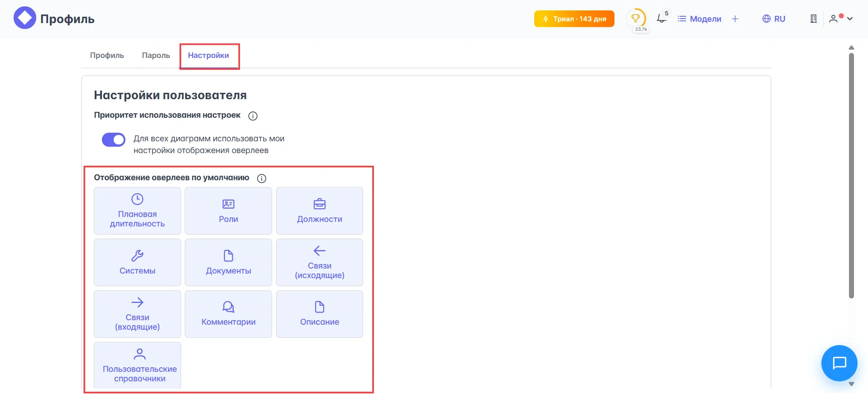This screenshot has height=394, width=868.
Task: Open the RU language selector
Action: [x=774, y=19]
